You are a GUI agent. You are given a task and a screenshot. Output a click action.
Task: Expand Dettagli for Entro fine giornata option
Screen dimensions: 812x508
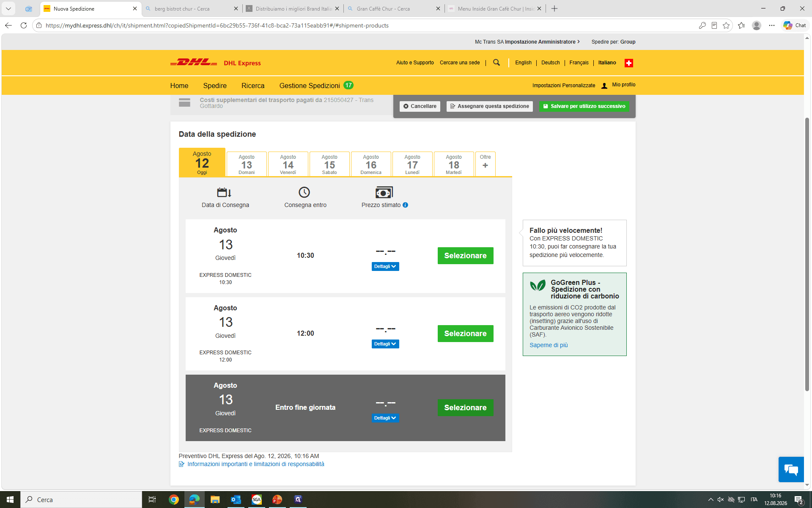pyautogui.click(x=385, y=418)
